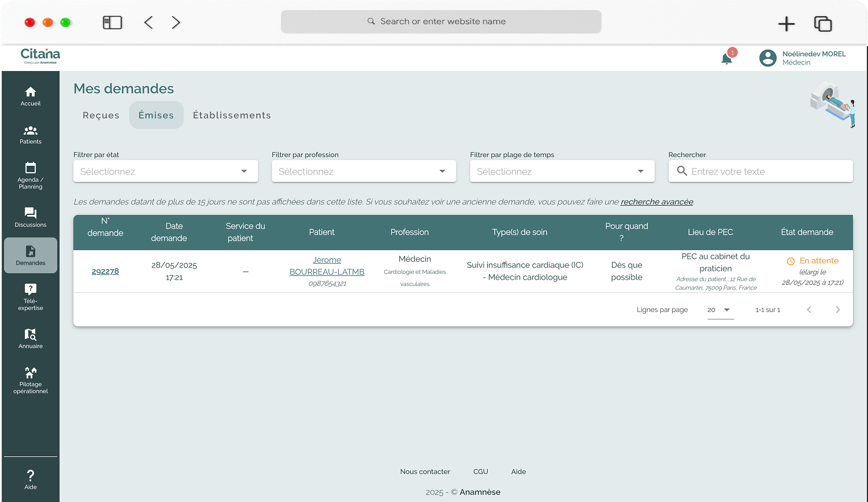Go to Accueil home in sidebar
Viewport: 868px width, 502px height.
coord(31,96)
